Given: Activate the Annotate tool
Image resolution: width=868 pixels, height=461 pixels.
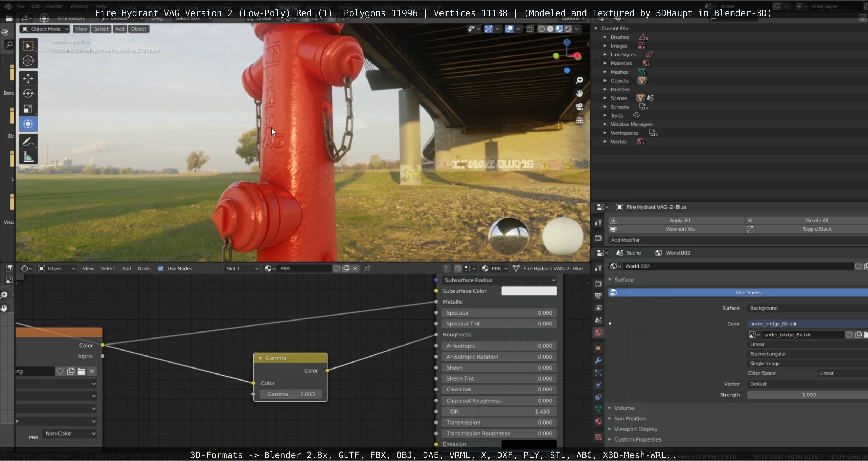Looking at the screenshot, I should click(x=28, y=142).
